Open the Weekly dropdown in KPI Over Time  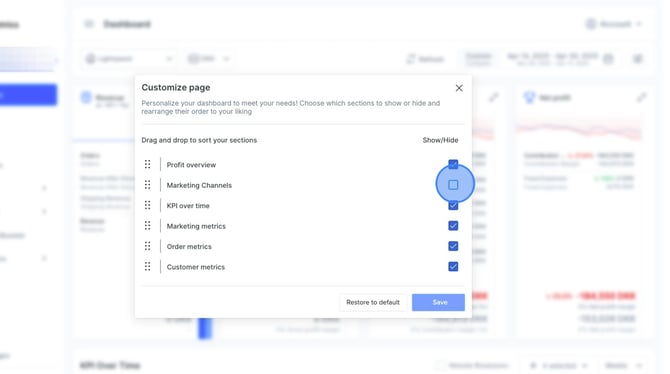[624, 365]
